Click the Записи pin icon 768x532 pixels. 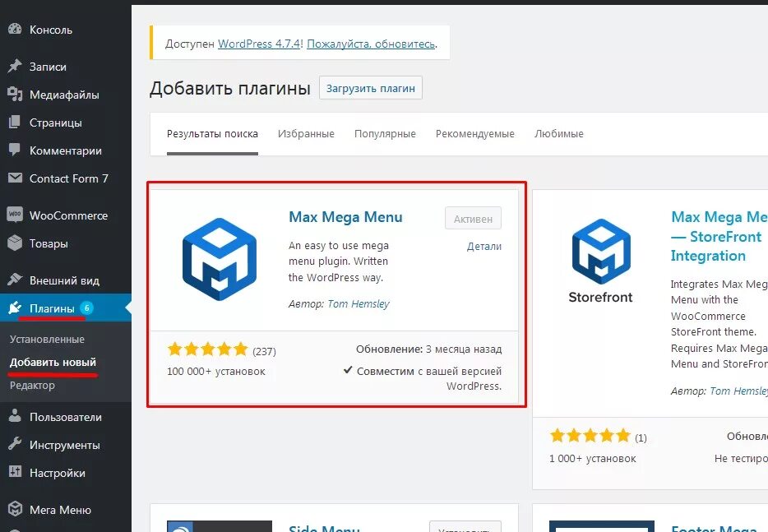(15, 66)
